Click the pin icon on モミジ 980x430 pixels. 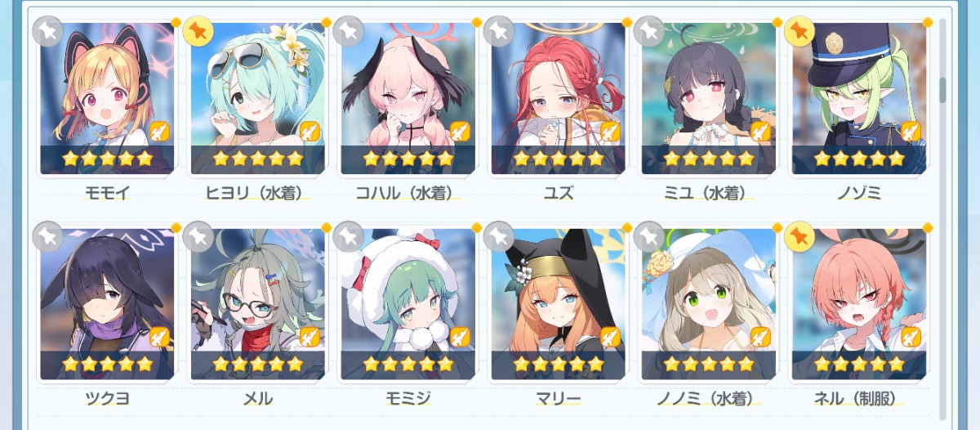349,237
